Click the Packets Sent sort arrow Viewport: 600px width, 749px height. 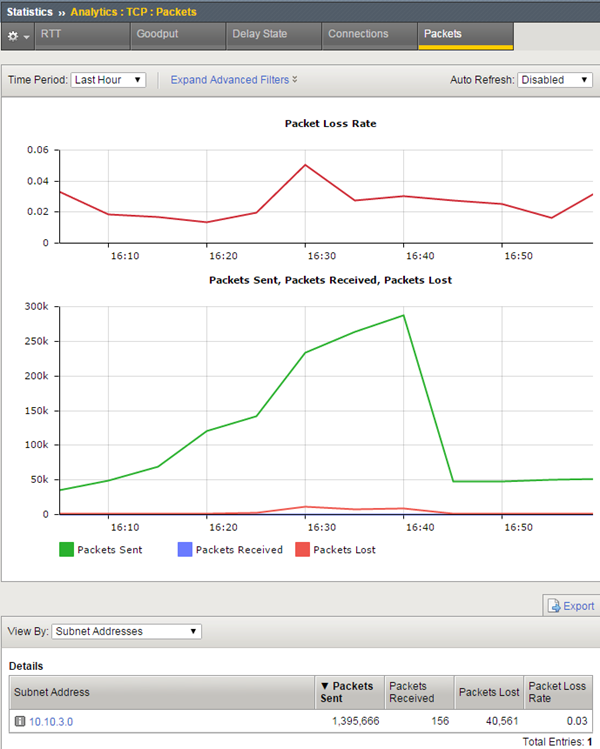click(x=324, y=686)
